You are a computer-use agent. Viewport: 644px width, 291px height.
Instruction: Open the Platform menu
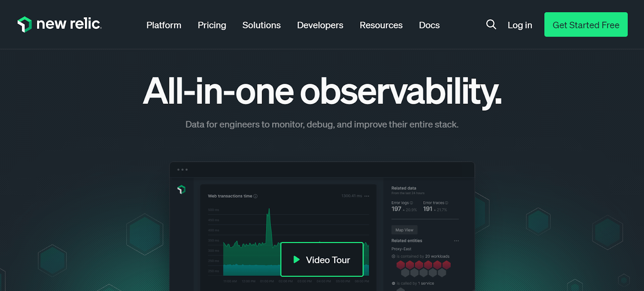click(x=164, y=25)
